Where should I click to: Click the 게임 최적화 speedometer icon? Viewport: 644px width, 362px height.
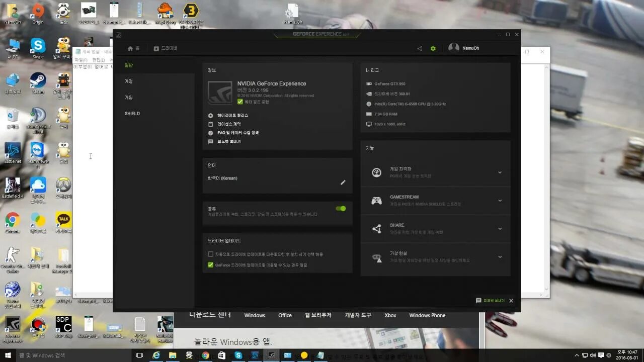click(x=376, y=172)
